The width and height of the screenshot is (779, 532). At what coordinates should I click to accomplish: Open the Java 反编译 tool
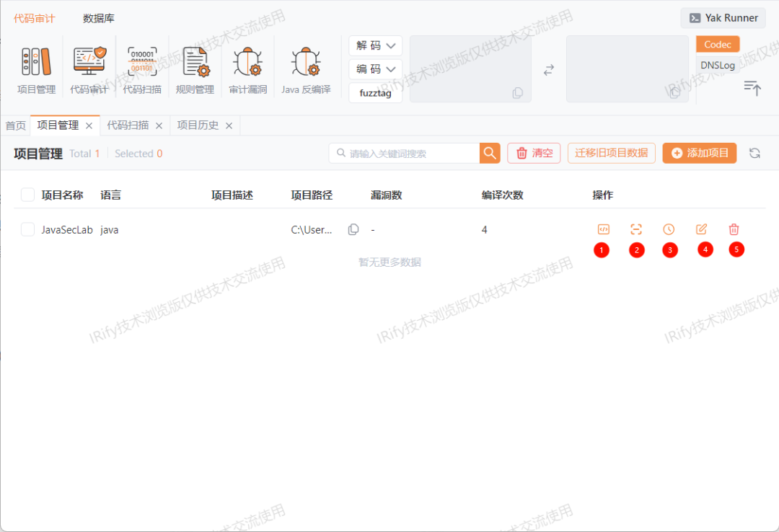point(306,69)
